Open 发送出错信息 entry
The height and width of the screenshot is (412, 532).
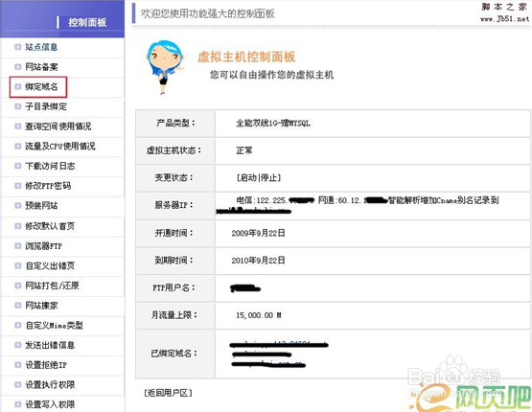50,345
